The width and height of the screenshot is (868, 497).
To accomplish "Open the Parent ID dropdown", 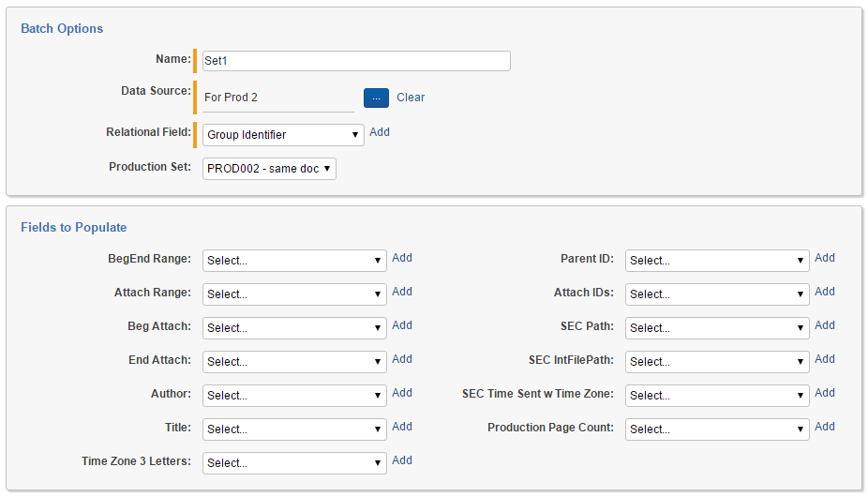I will [x=717, y=261].
